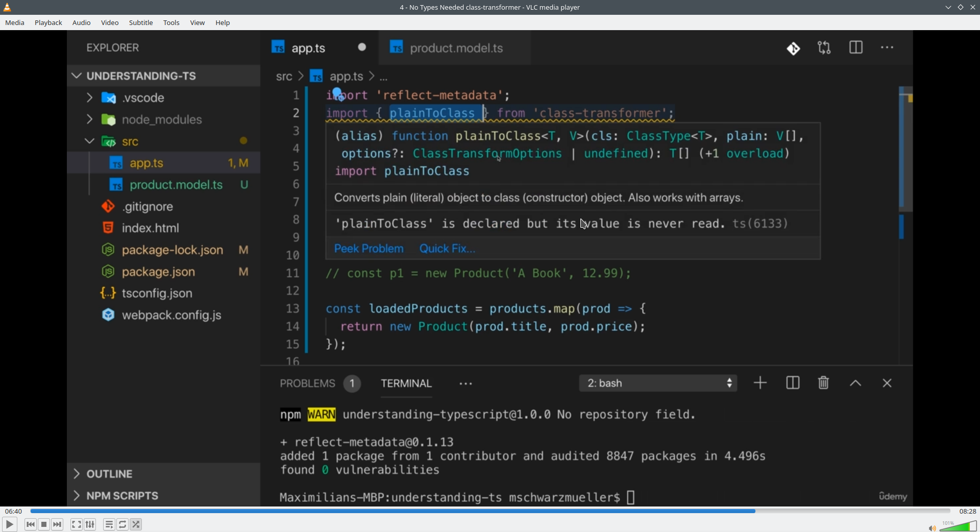Expand the node_modules folder
The image size is (980, 532).
164,120
